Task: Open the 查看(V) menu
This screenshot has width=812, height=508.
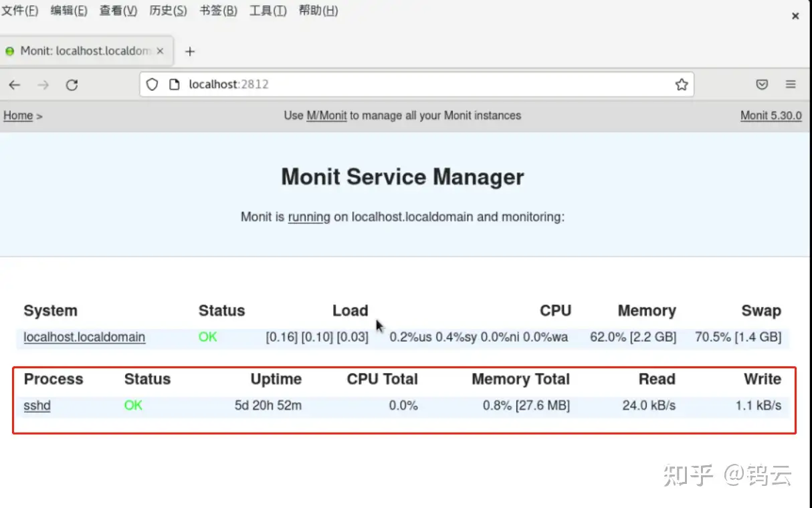Action: [x=118, y=10]
